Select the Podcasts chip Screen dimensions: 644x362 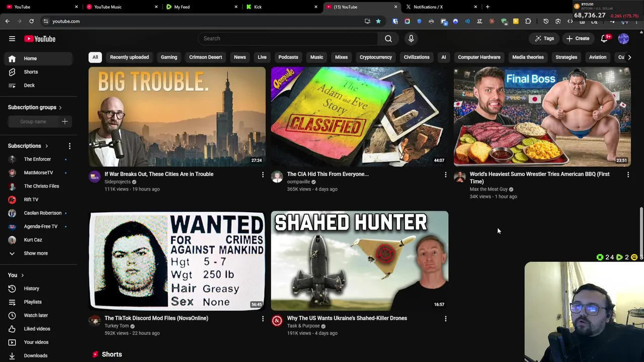coord(288,57)
